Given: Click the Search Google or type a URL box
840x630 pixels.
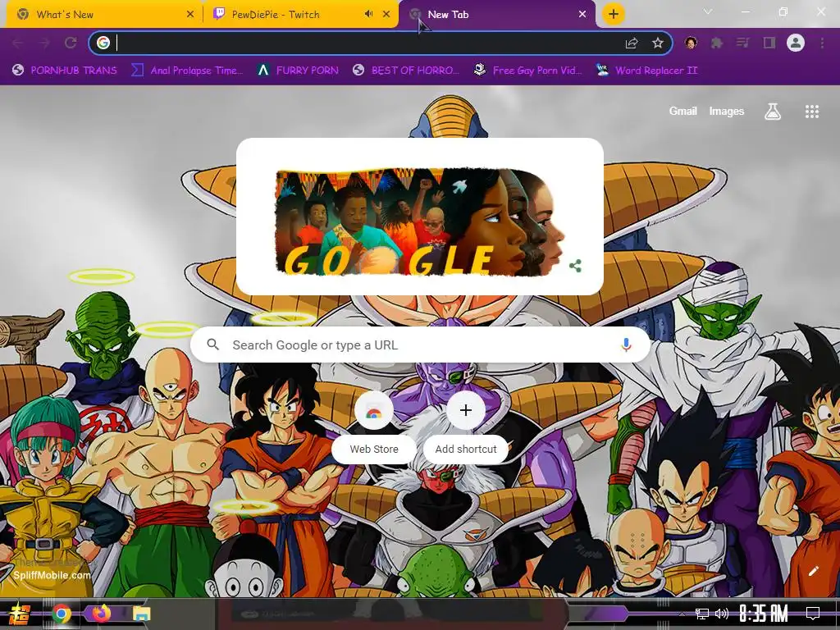Looking at the screenshot, I should [x=421, y=345].
